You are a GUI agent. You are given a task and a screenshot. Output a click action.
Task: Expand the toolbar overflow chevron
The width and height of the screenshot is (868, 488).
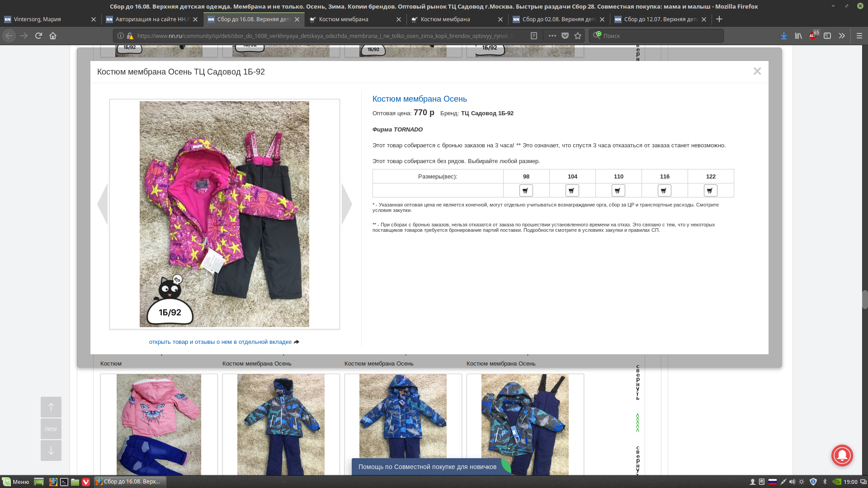pos(842,36)
